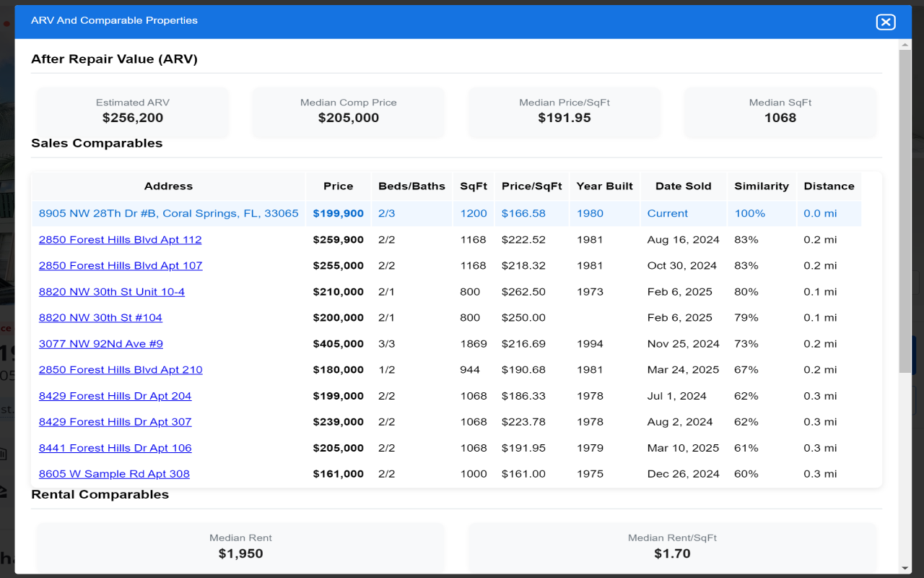Close the ARV And Comparable Properties dialog
This screenshot has height=578, width=924.
coord(886,22)
